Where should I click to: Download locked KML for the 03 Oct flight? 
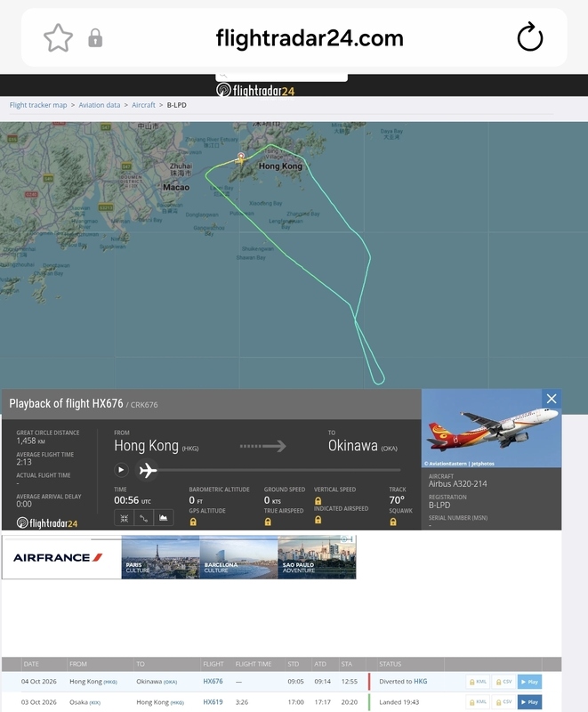click(x=478, y=702)
